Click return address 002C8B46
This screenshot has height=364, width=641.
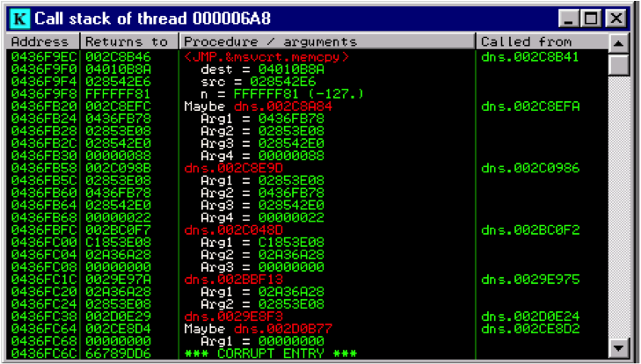click(x=118, y=57)
